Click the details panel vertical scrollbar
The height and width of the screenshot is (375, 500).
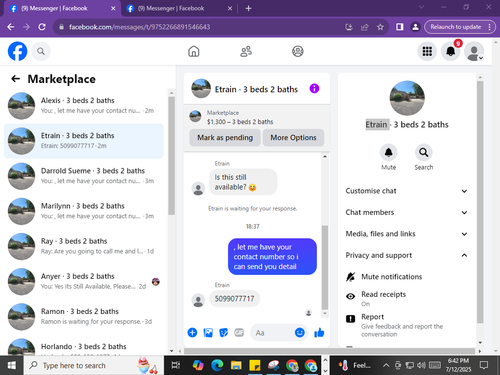pyautogui.click(x=480, y=202)
